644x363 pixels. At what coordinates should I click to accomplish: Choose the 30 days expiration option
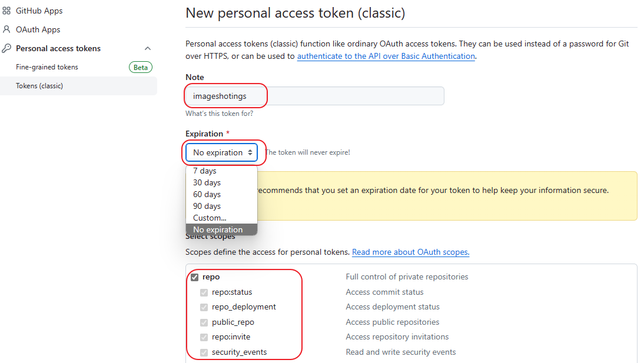(207, 182)
